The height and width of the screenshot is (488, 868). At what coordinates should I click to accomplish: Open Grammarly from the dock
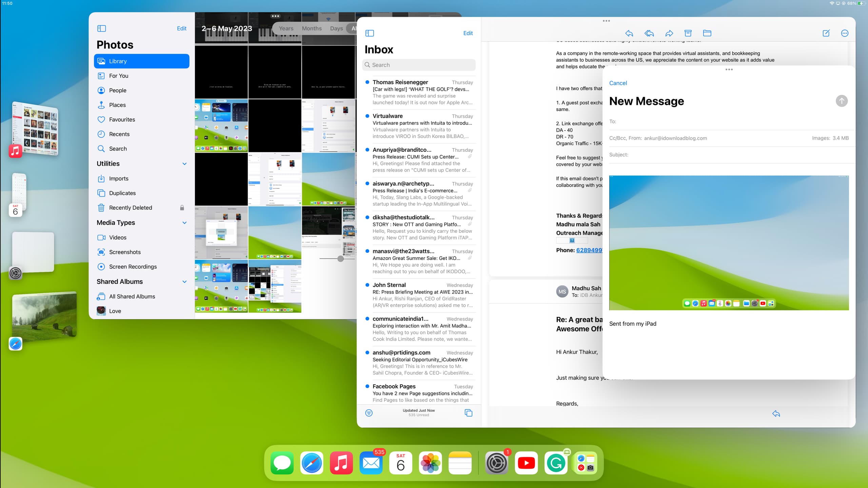(x=556, y=463)
